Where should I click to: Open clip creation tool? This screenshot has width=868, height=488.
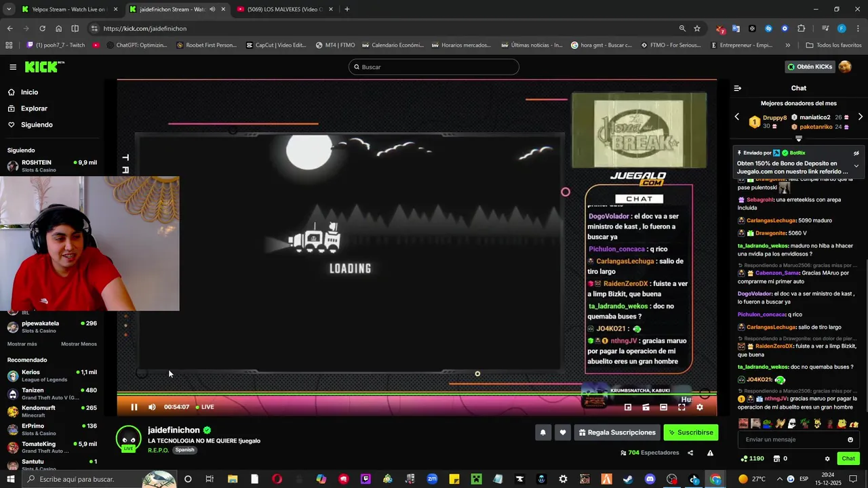pos(646,407)
